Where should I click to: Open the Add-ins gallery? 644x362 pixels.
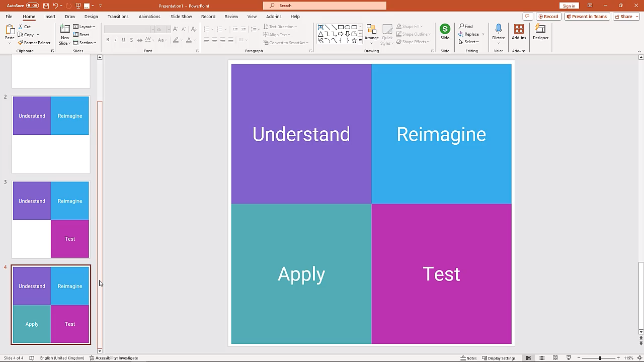click(519, 32)
